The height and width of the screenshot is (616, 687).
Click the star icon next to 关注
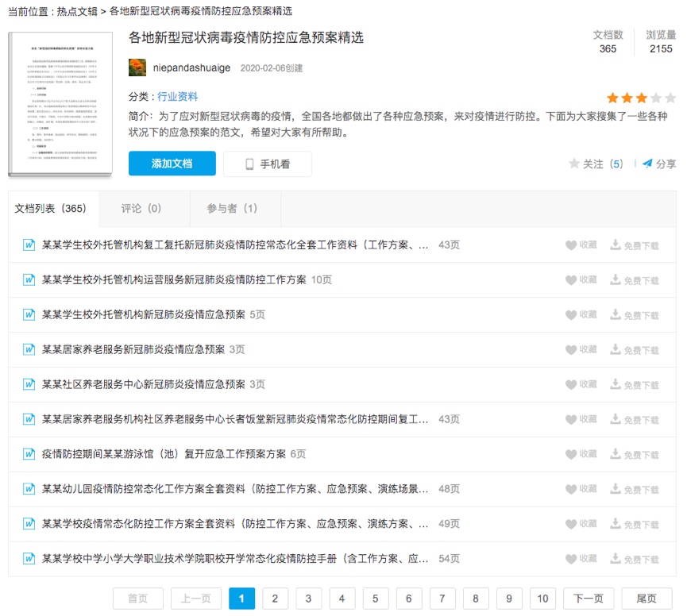coord(573,164)
